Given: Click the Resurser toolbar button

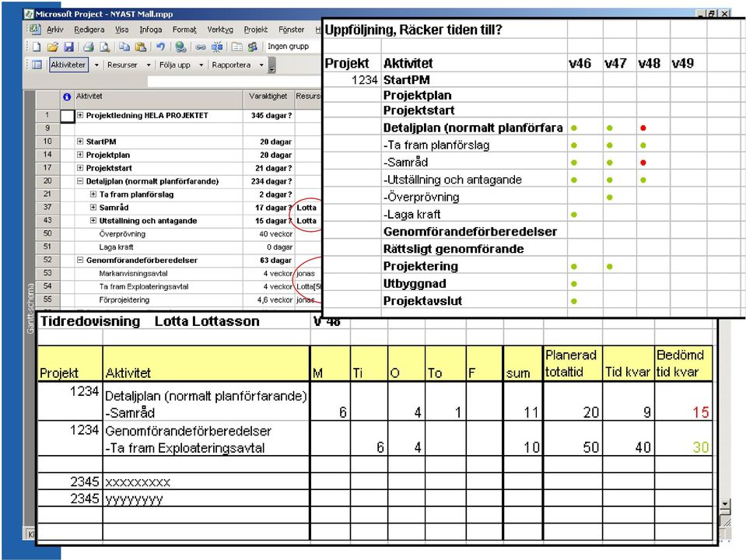Looking at the screenshot, I should click(122, 65).
